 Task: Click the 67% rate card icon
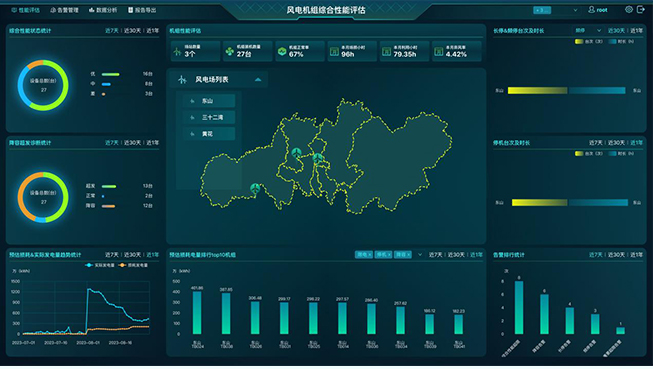point(282,51)
